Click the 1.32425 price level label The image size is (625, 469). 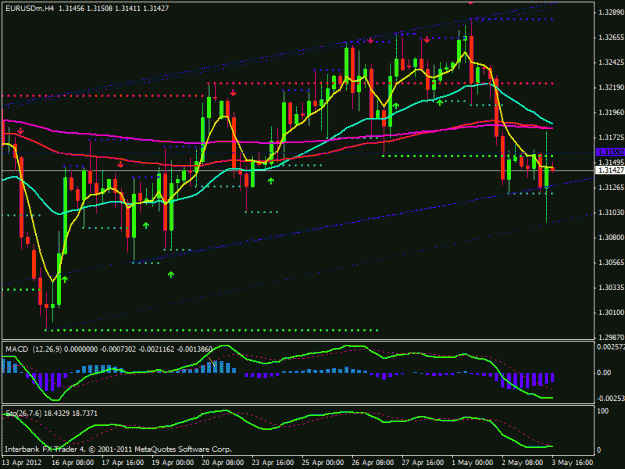click(611, 63)
